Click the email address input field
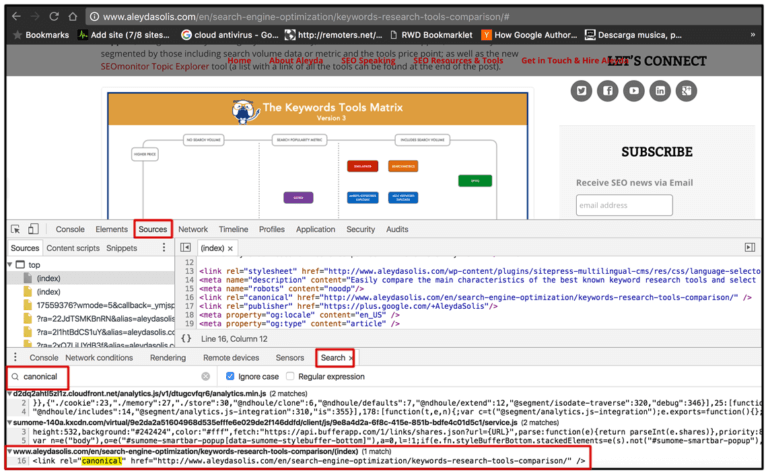The height and width of the screenshot is (475, 768). click(x=624, y=205)
